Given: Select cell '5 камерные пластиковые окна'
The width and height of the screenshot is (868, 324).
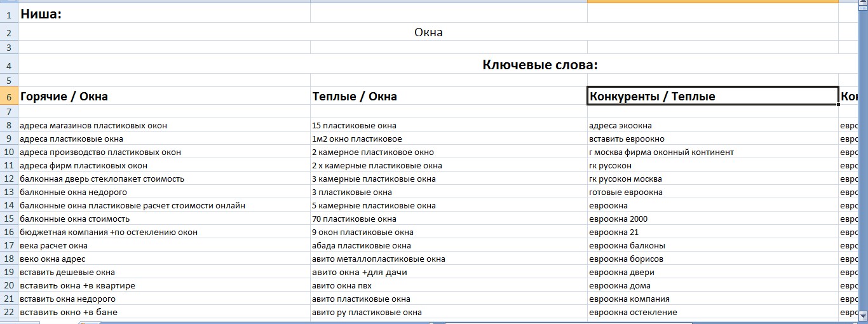Looking at the screenshot, I should tap(449, 205).
